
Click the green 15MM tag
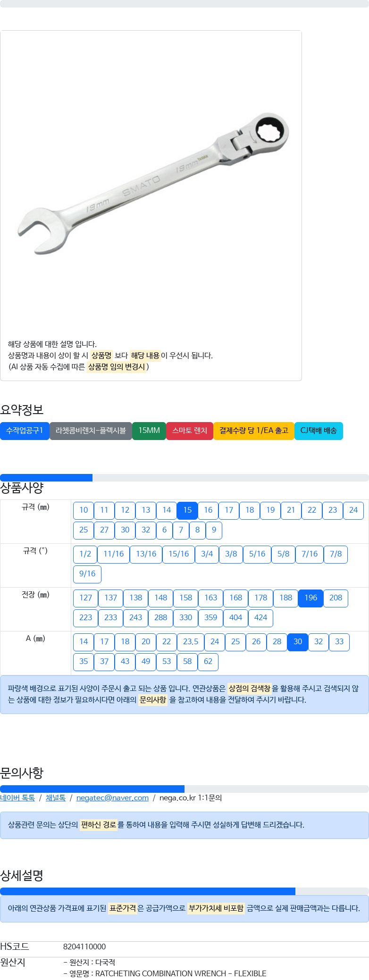[x=149, y=431]
